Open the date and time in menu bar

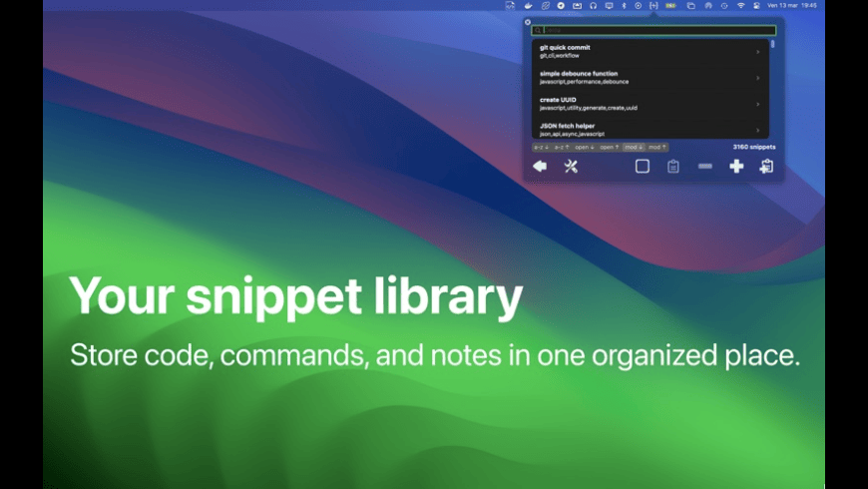tap(791, 6)
